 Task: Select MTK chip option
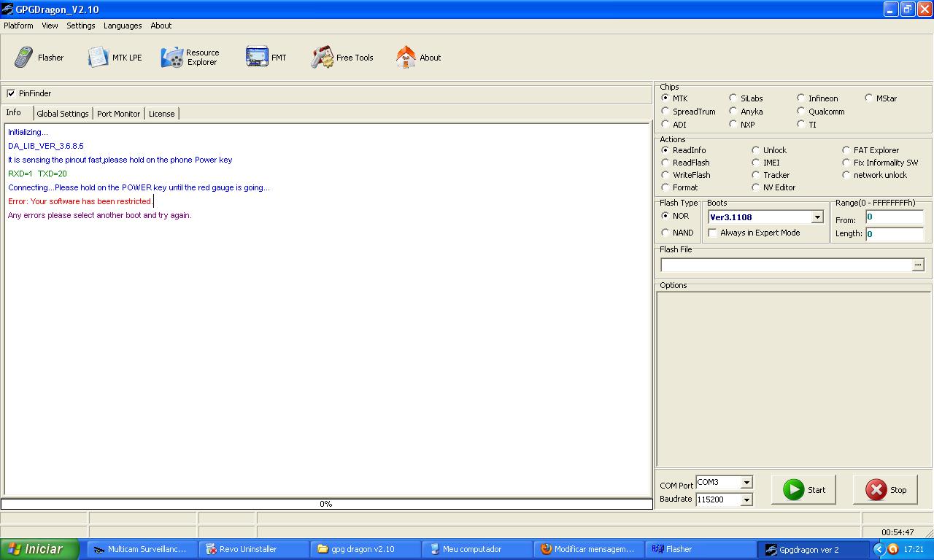665,98
